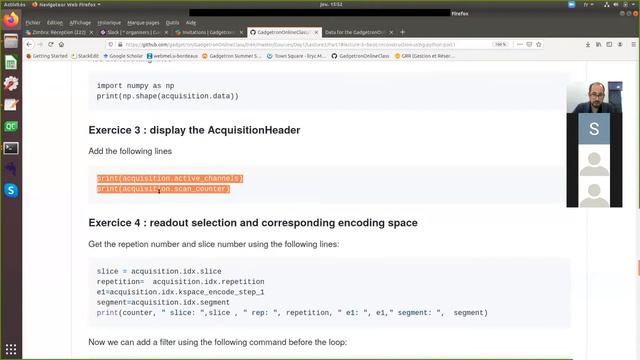Open the Firefox Library
This screenshot has width=640, height=360.
[x=598, y=44]
